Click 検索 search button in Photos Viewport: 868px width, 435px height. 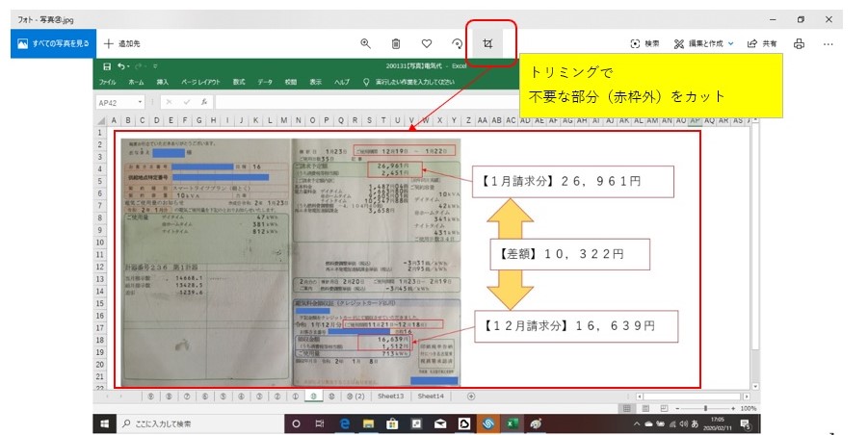point(644,43)
